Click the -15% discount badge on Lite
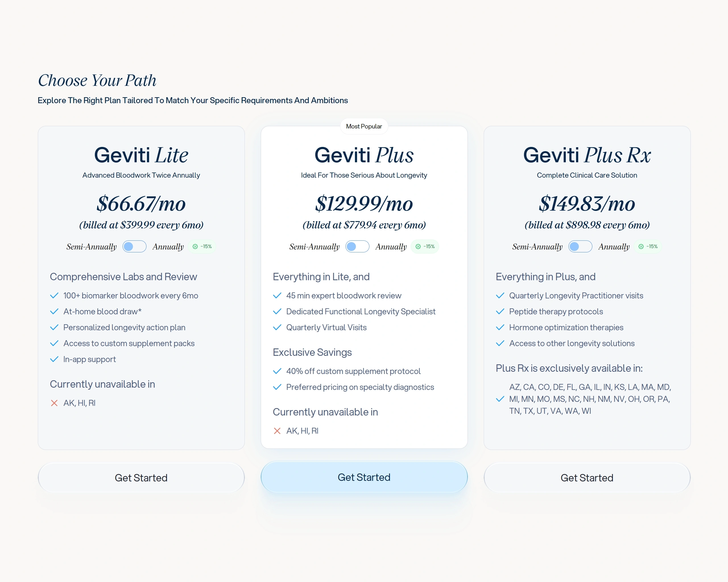728x582 pixels. coord(202,246)
